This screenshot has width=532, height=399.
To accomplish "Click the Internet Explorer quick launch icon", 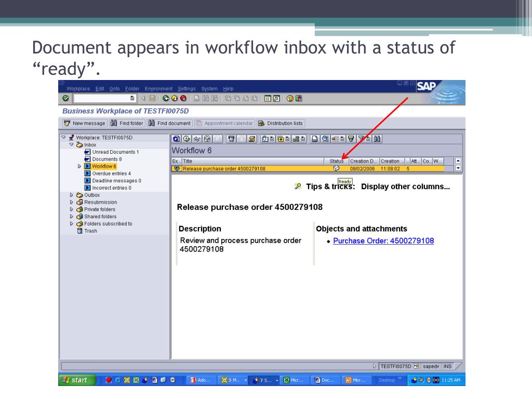I will click(x=118, y=380).
